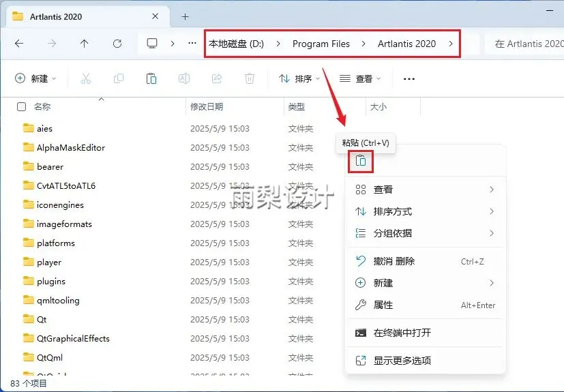Sort by 修改日期 column header
This screenshot has height=392, width=564.
[x=207, y=106]
